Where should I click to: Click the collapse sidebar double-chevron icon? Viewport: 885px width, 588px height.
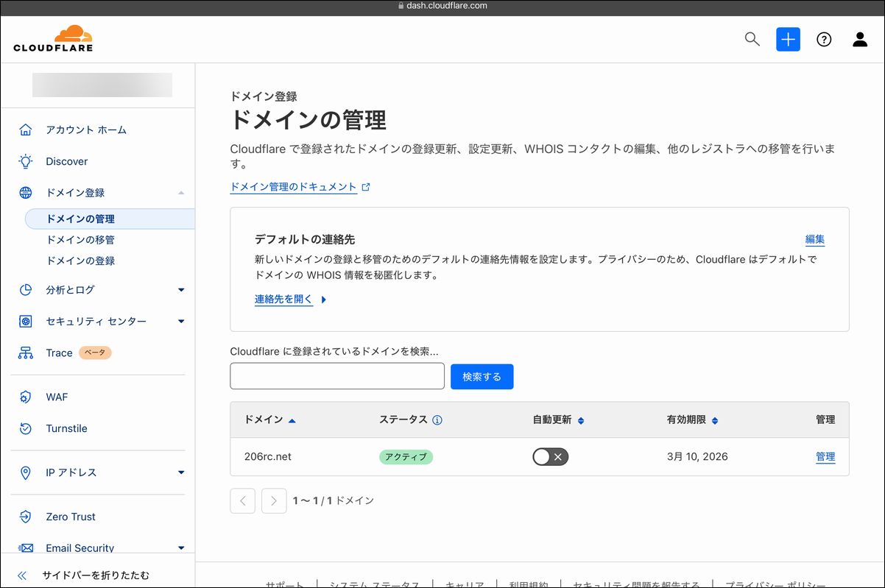point(22,575)
